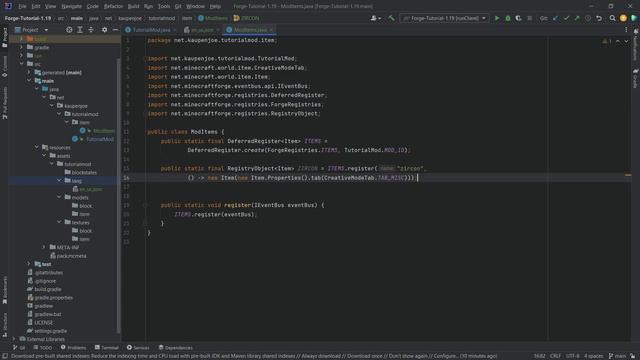Open the Services tool window button
Image resolution: width=640 pixels, height=360 pixels.
[x=138, y=348]
